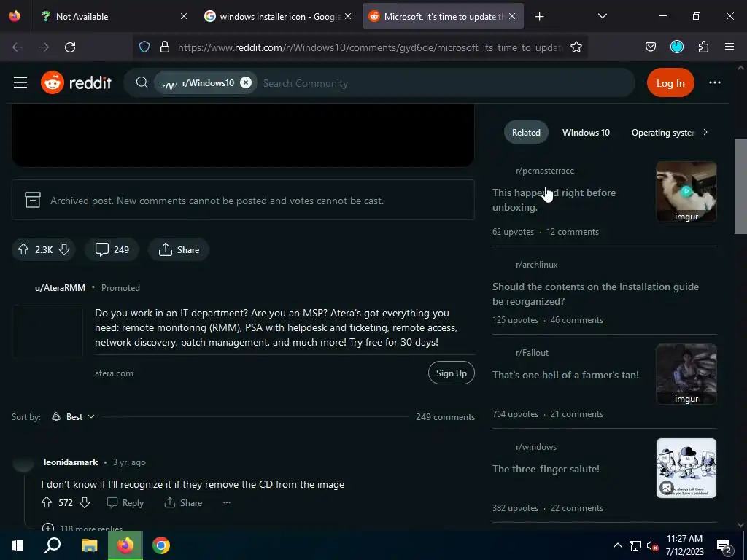Viewport: 747px width, 560px height.
Task: Show hidden system tray icons
Action: coord(617,545)
